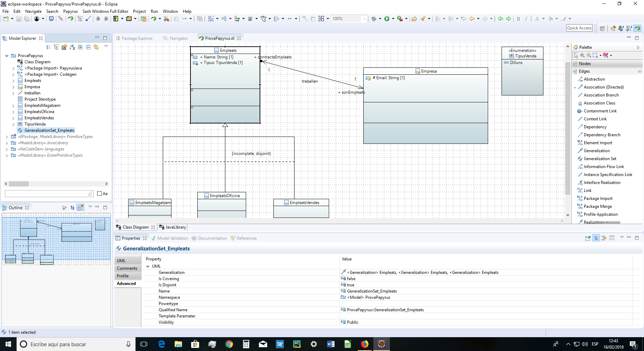
Task: Click the Is Disjoint true value
Action: (351, 285)
